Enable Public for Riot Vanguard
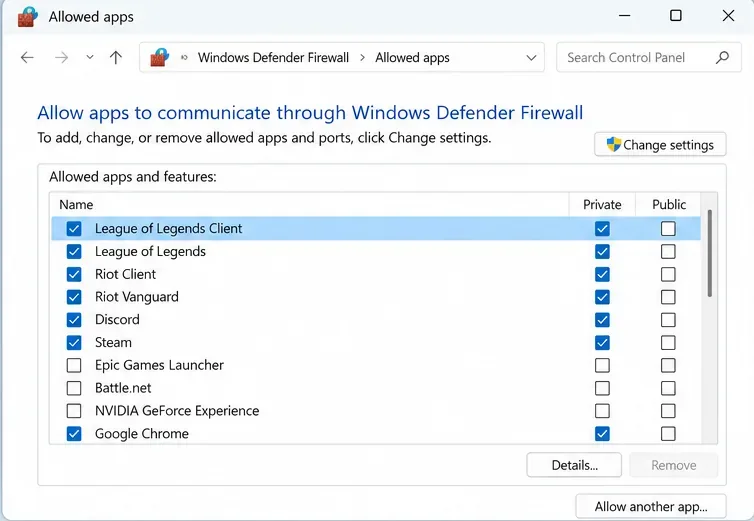754x521 pixels. pos(668,297)
